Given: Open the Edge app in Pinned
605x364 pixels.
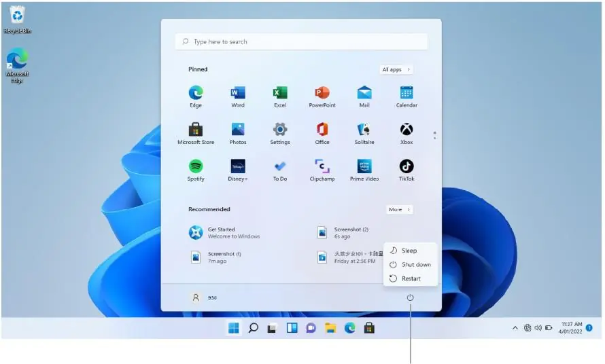Looking at the screenshot, I should point(196,96).
